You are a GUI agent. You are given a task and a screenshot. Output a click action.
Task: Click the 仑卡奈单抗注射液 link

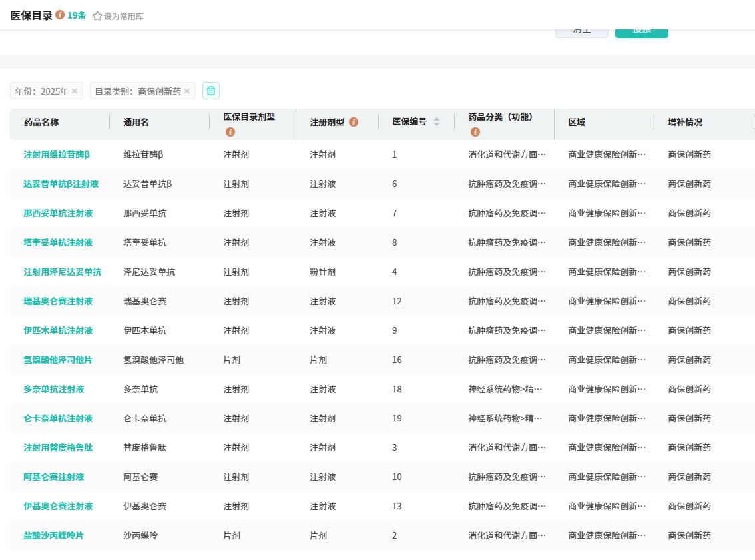[58, 418]
